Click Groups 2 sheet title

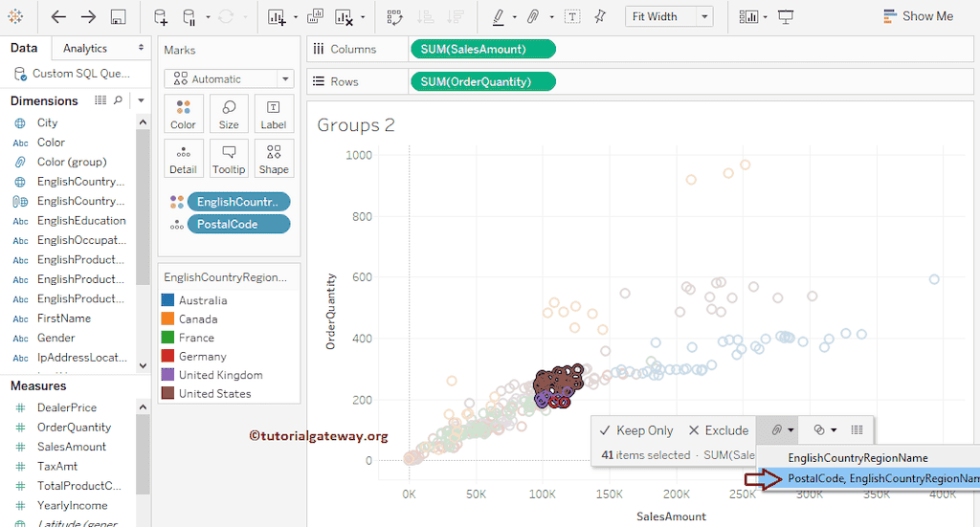pos(356,125)
